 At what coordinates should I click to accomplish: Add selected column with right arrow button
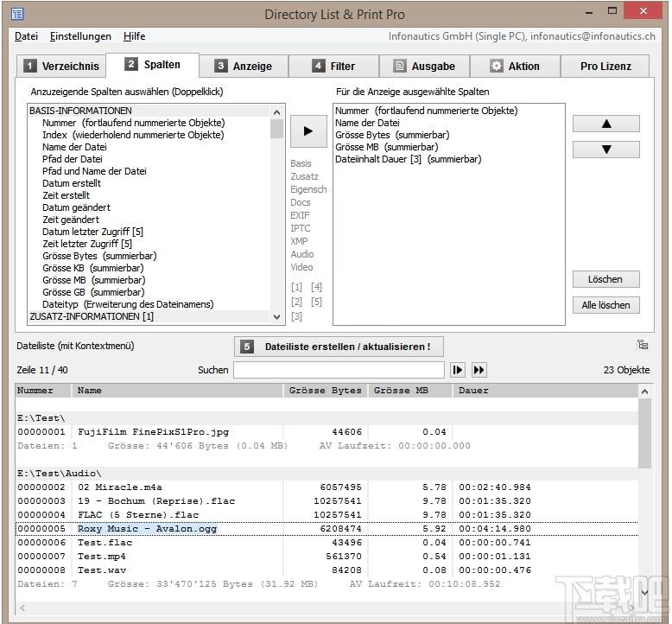308,131
